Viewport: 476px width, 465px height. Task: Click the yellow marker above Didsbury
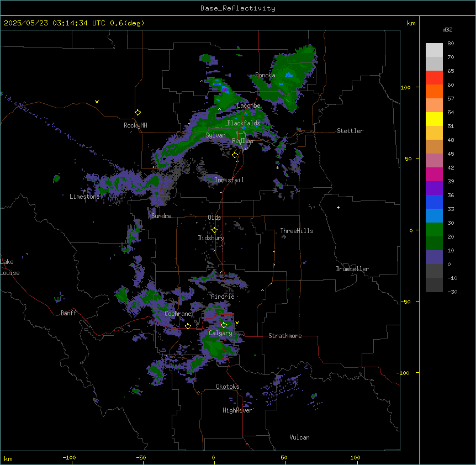(214, 230)
